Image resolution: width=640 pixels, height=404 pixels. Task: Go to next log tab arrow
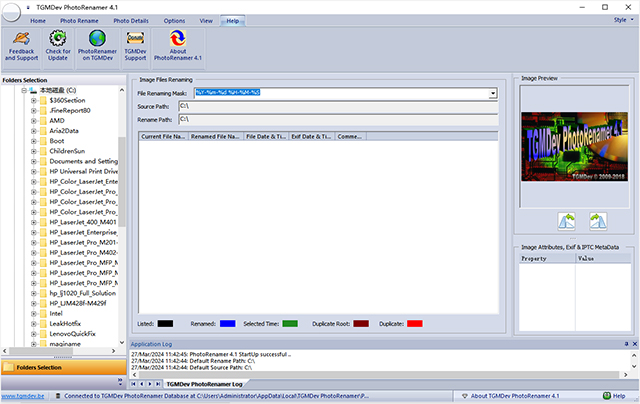click(150, 384)
